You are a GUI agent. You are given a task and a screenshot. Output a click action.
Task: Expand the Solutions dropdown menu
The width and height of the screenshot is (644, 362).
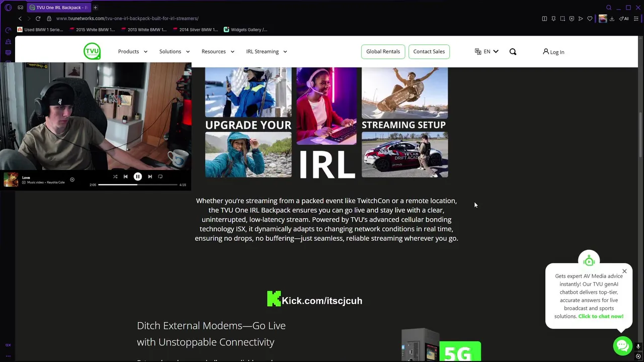pos(175,51)
